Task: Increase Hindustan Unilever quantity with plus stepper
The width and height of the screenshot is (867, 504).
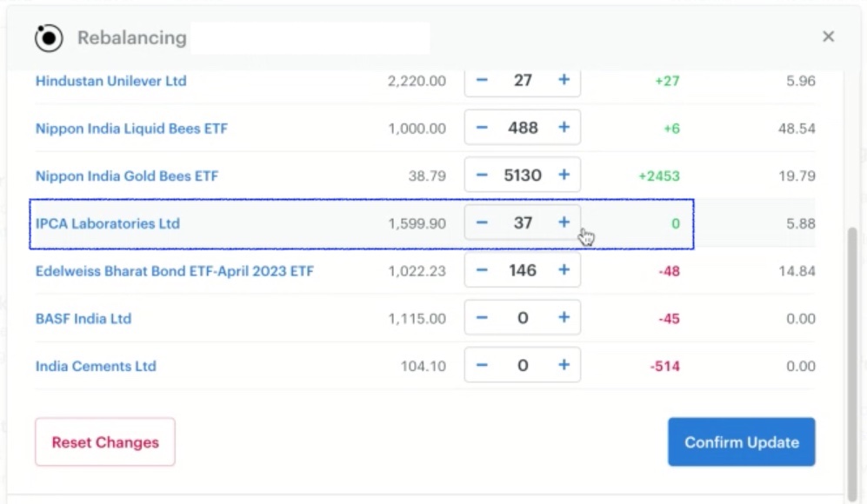Action: coord(564,81)
